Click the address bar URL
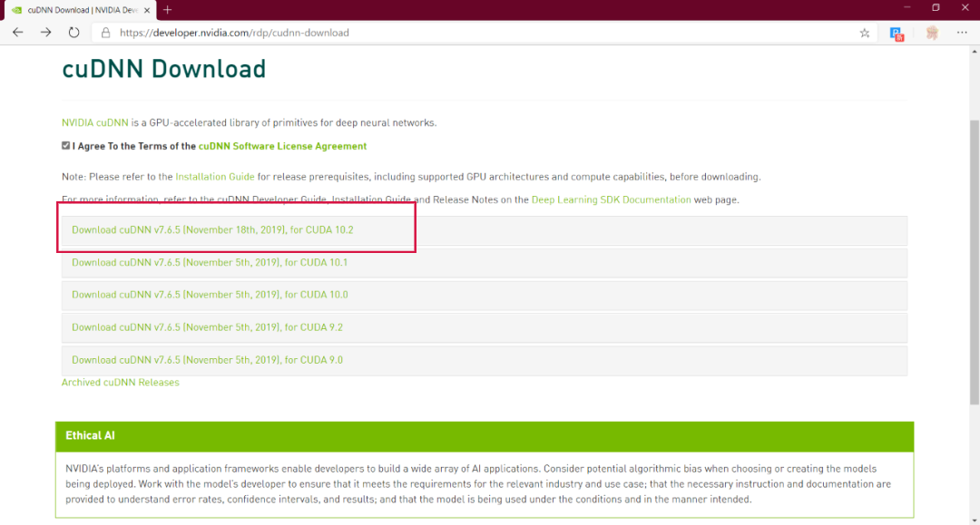Screen dimensions: 980x525 click(234, 33)
